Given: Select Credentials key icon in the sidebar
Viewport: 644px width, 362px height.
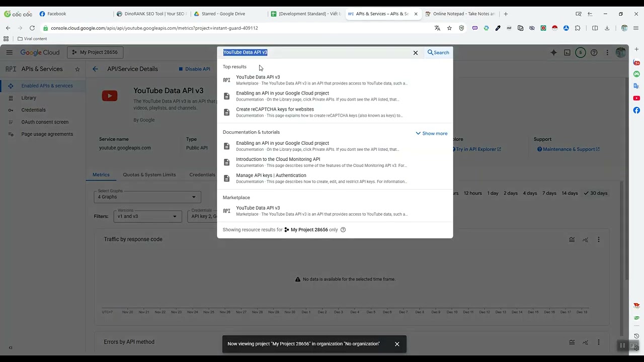Looking at the screenshot, I should coord(11,110).
